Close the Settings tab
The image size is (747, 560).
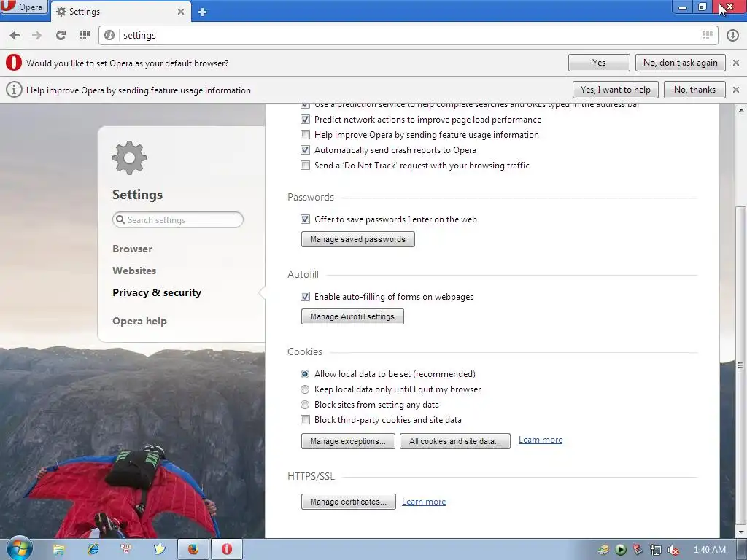pyautogui.click(x=181, y=12)
